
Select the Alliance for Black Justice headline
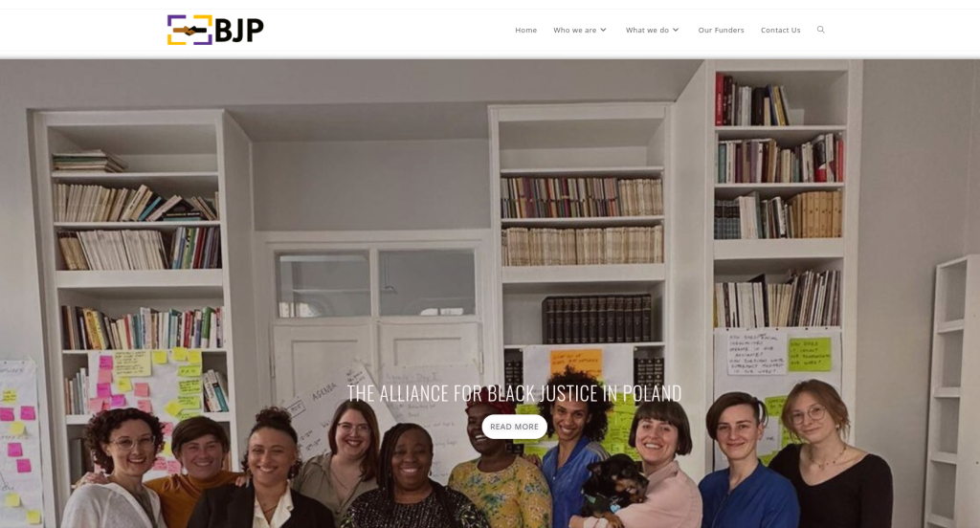tap(514, 393)
